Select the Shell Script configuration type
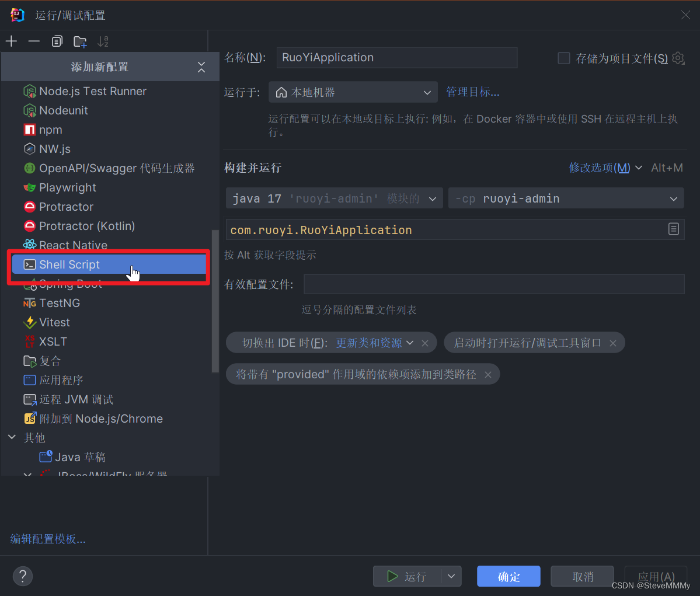 pos(109,264)
